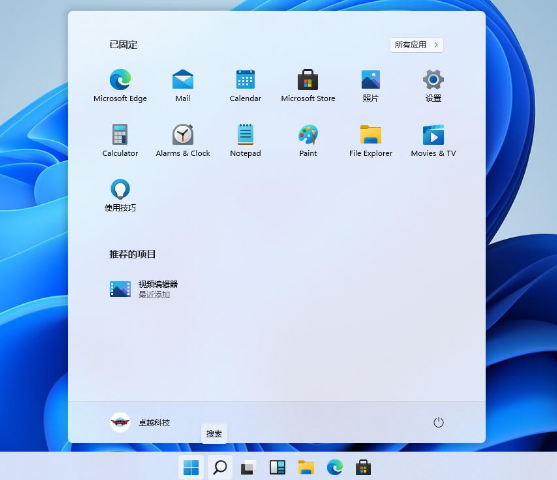Open Microsoft Store pinned app
Image resolution: width=557 pixels, height=480 pixels.
click(308, 86)
